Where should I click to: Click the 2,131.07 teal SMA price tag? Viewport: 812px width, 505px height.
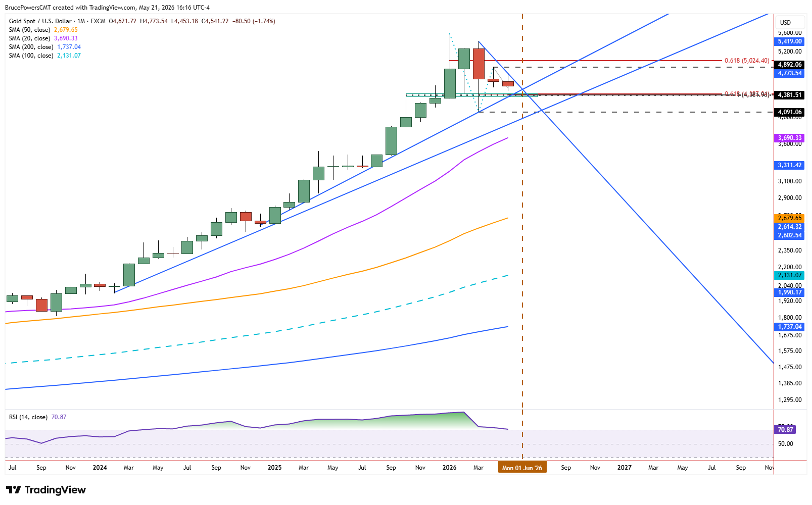click(x=789, y=275)
